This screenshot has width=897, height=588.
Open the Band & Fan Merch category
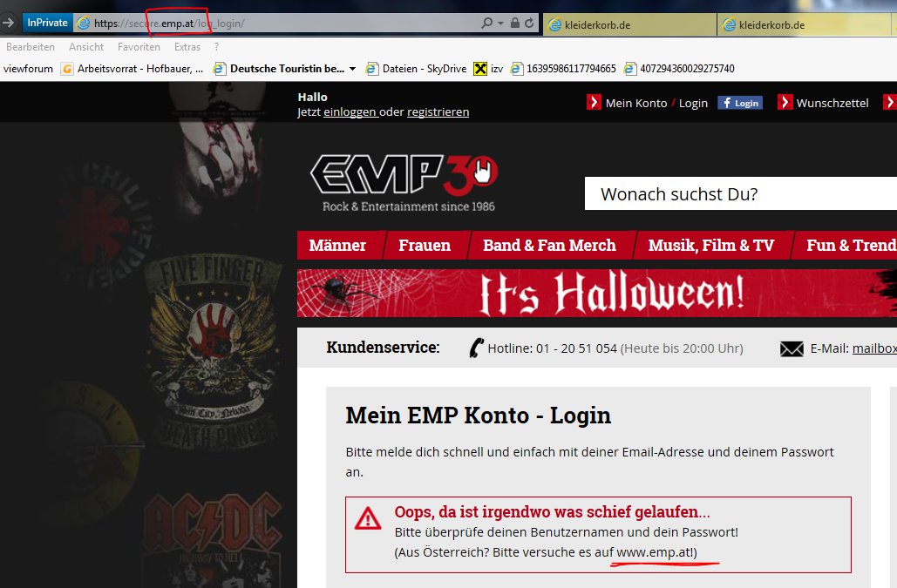coord(549,246)
